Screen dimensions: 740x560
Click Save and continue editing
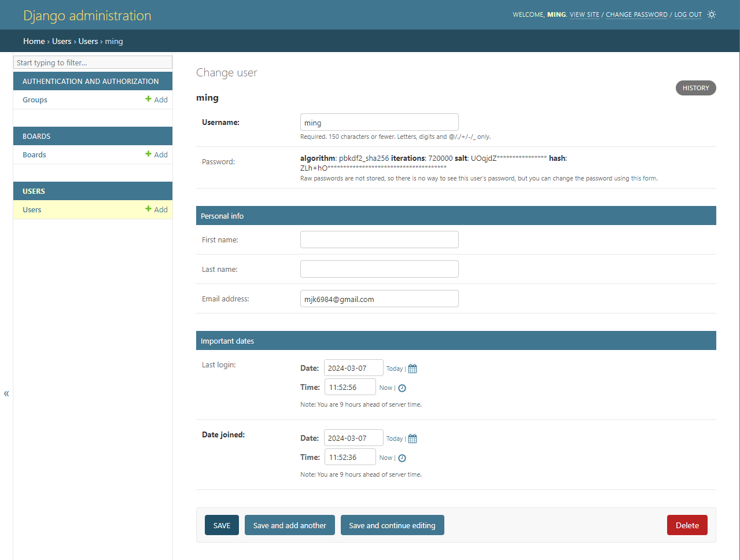[x=392, y=525]
